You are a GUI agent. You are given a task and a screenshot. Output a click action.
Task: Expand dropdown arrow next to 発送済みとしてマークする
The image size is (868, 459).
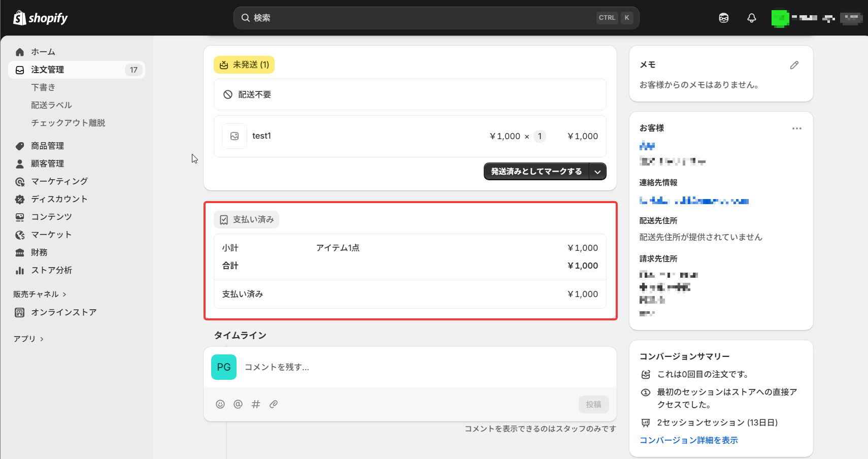[598, 172]
